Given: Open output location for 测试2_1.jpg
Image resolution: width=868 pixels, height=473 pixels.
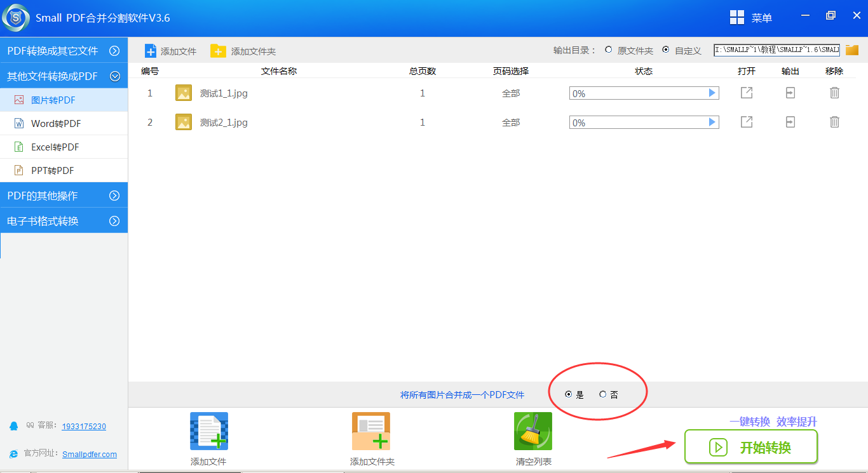Looking at the screenshot, I should coord(790,122).
